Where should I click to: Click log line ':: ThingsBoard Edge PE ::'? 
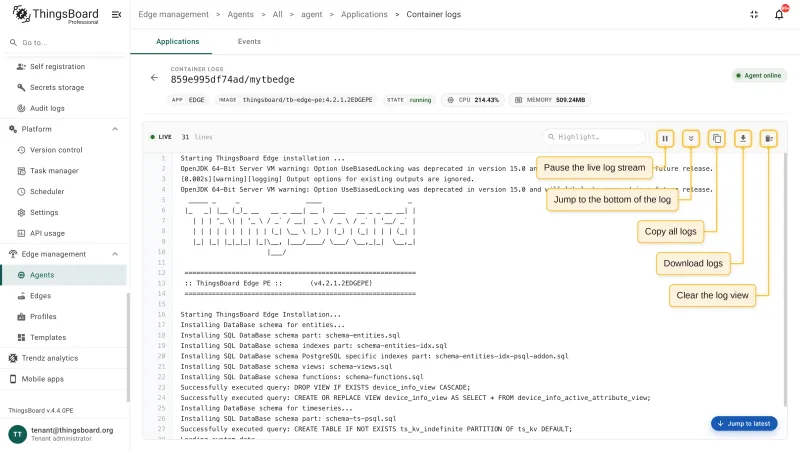point(278,283)
